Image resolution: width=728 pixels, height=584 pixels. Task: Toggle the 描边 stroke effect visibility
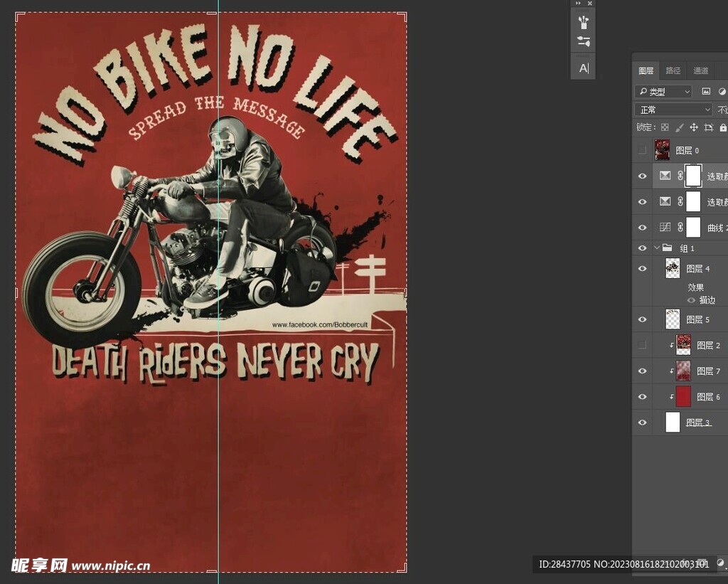click(x=691, y=300)
